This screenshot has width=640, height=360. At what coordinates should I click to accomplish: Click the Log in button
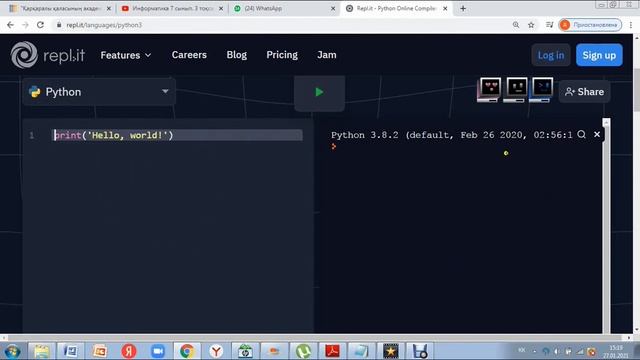pos(551,55)
